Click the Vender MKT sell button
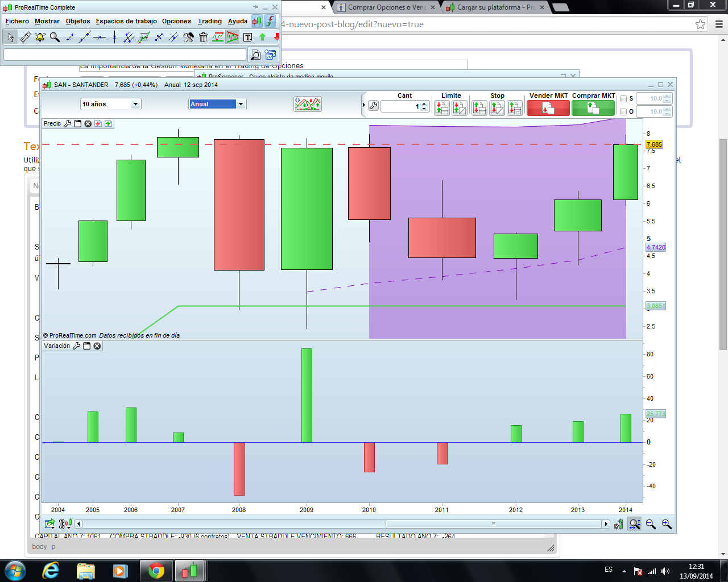Image resolution: width=728 pixels, height=582 pixels. (548, 108)
